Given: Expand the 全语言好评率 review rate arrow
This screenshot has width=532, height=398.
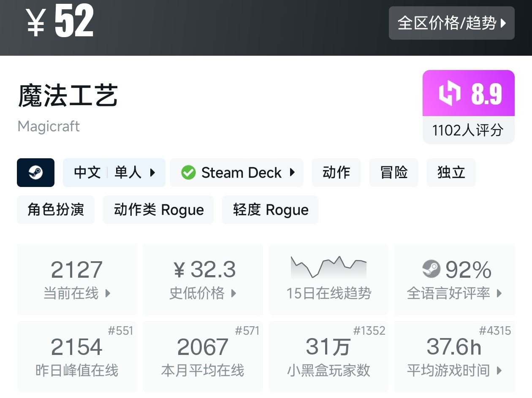Looking at the screenshot, I should pos(499,293).
